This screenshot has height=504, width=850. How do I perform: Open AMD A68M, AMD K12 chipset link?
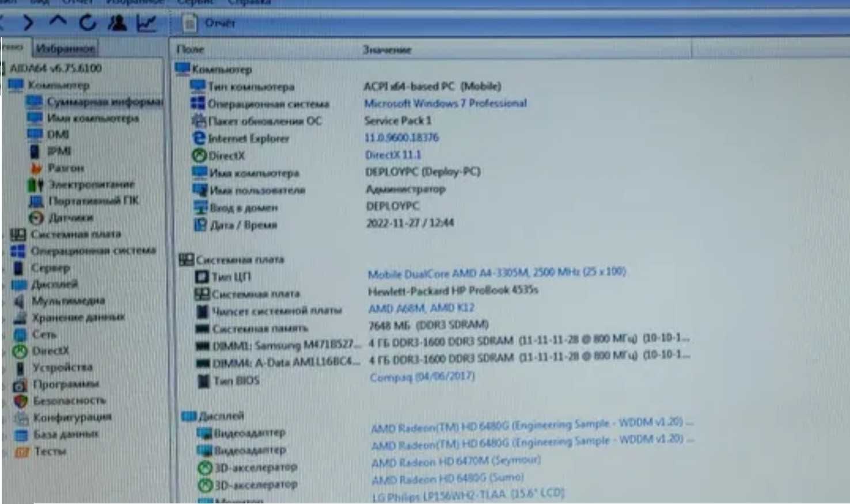[x=421, y=308]
